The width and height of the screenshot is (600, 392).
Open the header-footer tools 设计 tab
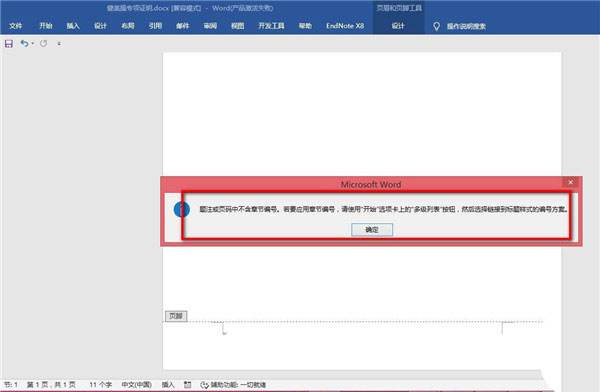398,26
